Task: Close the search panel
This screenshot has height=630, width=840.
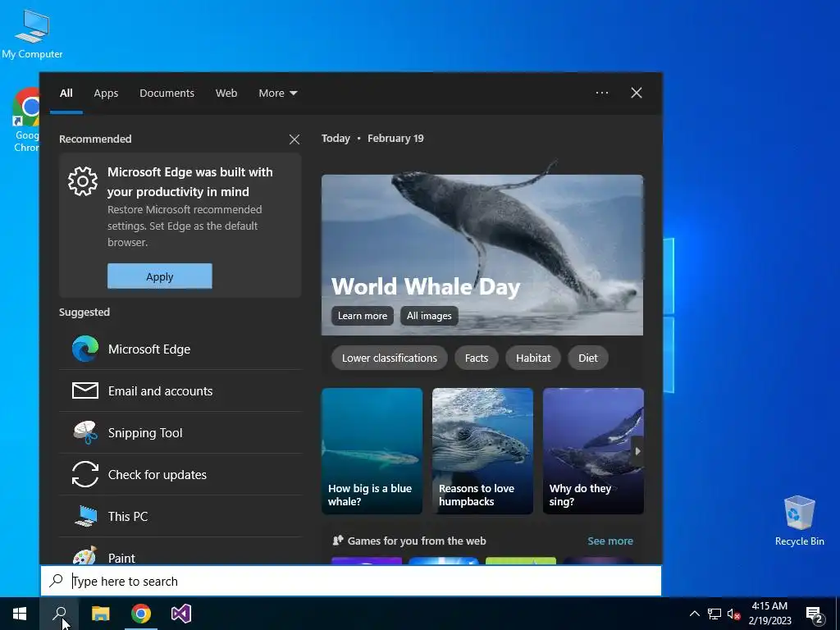Action: click(x=637, y=93)
